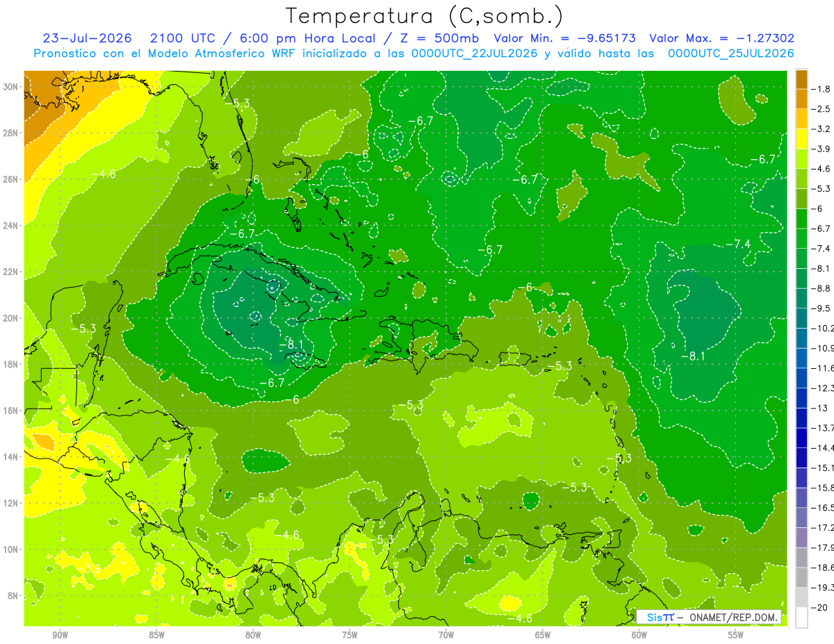
Task: Click the -8.8 value on the color bar
Action: click(821, 288)
